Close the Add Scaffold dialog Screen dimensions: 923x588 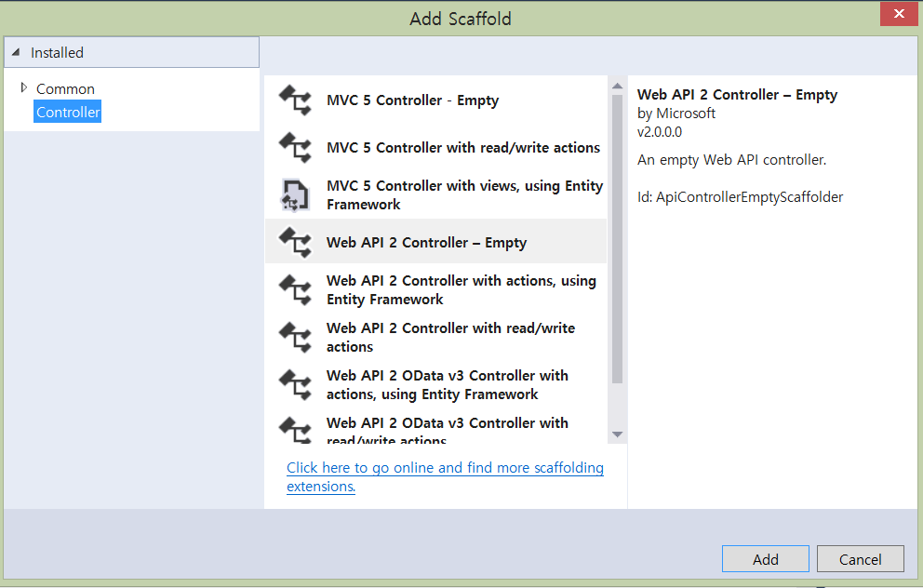click(898, 14)
